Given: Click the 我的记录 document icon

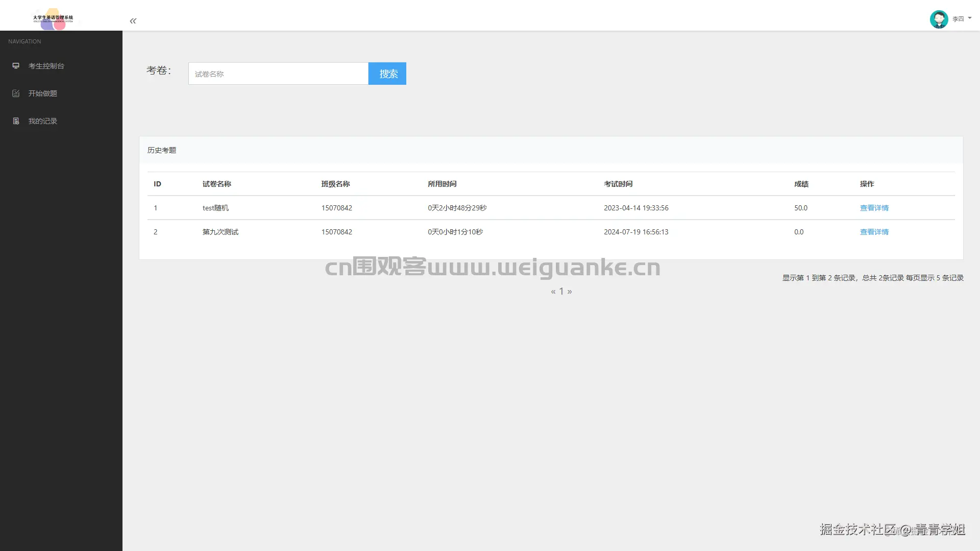Looking at the screenshot, I should [x=16, y=121].
